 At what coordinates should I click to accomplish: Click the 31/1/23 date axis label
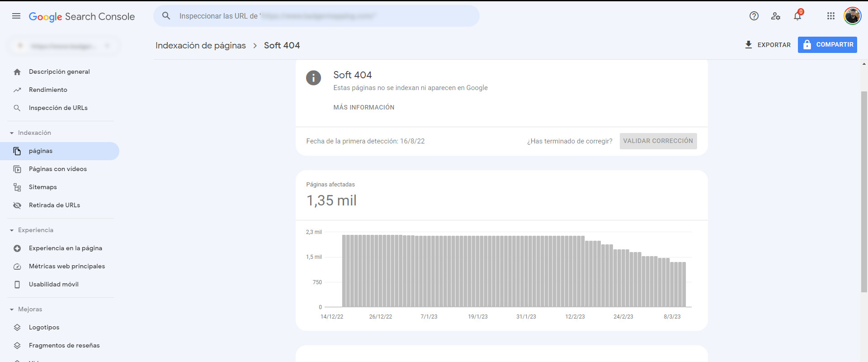tap(526, 317)
